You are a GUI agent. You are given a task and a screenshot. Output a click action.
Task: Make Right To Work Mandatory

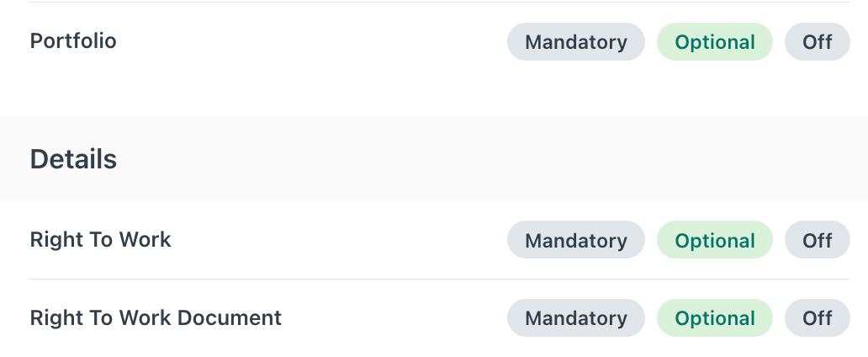pyautogui.click(x=575, y=240)
